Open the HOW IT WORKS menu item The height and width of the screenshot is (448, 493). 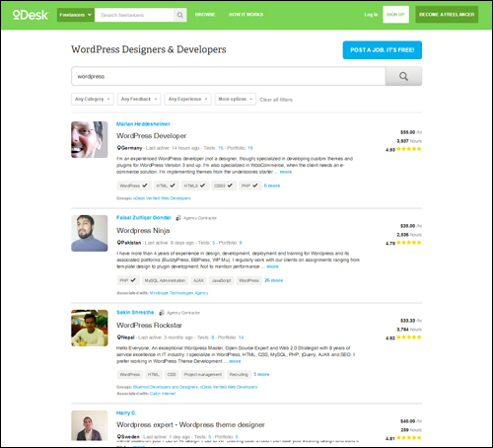pos(246,15)
